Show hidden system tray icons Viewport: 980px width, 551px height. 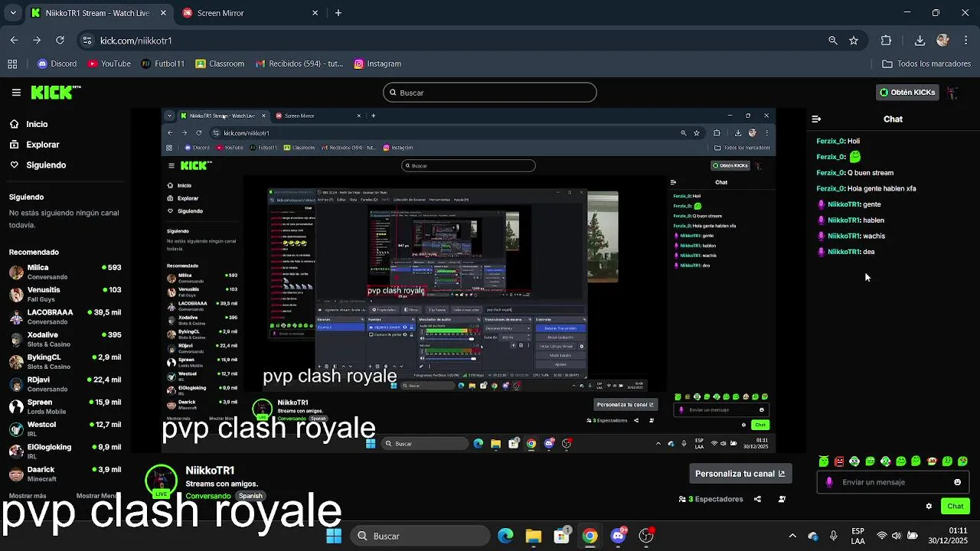pos(792,536)
